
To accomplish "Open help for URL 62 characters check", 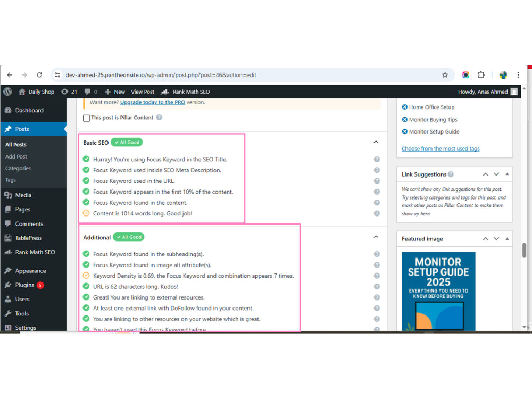I will [x=377, y=287].
